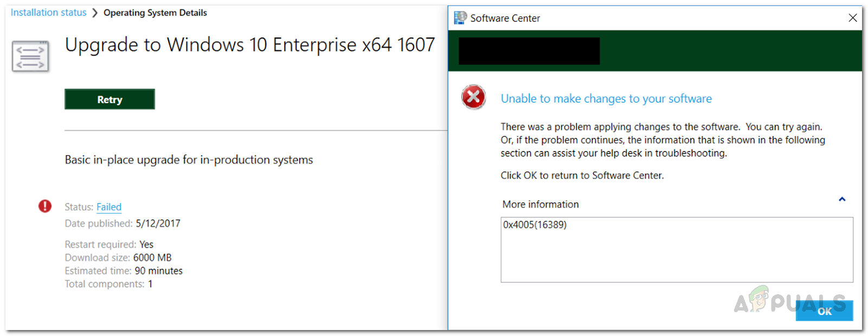This screenshot has width=868, height=336.
Task: Click the 'Unable to make changes' heading
Action: 606,99
